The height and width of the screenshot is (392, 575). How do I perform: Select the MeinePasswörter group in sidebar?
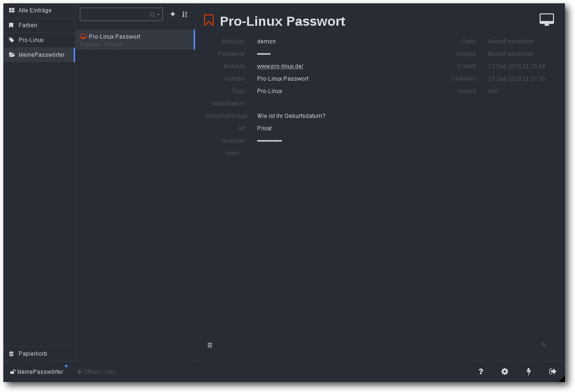[x=39, y=55]
